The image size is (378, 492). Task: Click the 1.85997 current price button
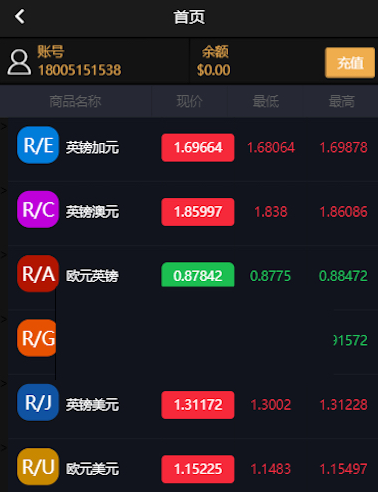(198, 212)
